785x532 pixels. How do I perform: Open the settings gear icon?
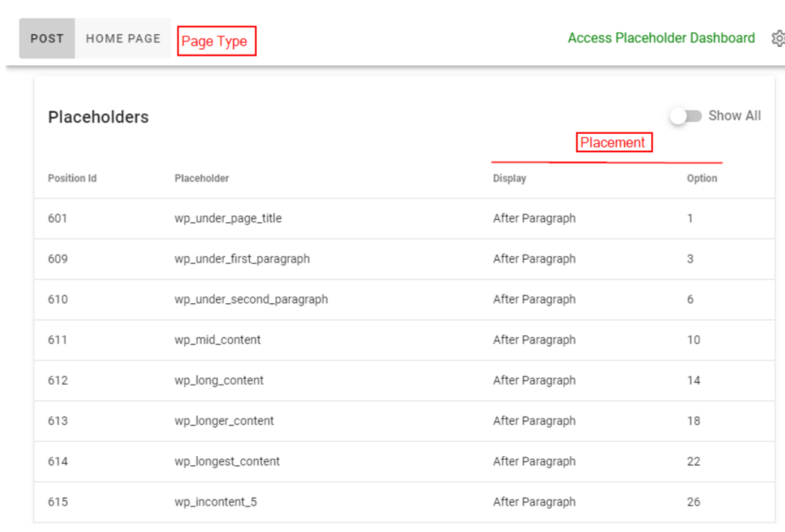(x=778, y=38)
